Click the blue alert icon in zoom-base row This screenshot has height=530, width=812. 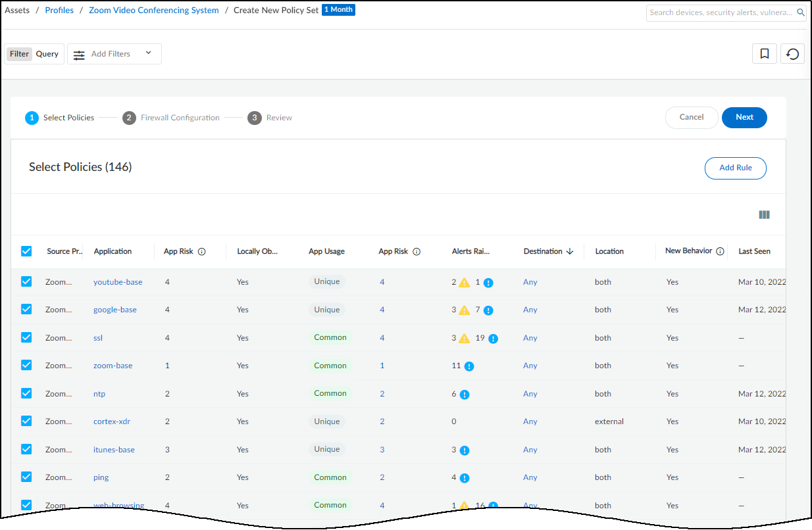click(x=469, y=366)
